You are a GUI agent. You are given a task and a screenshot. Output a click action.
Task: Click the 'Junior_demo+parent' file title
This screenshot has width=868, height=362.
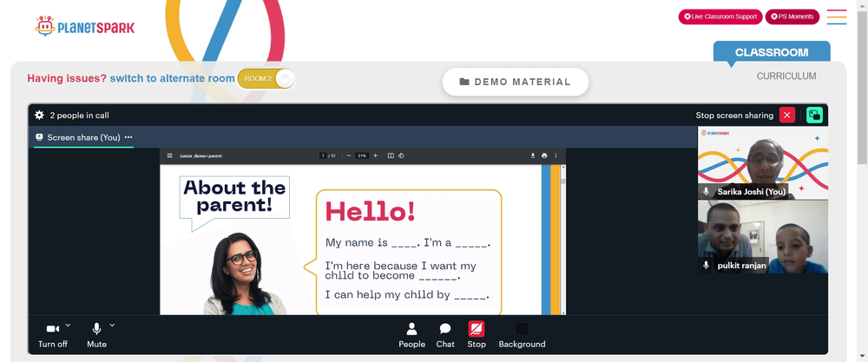click(x=201, y=155)
